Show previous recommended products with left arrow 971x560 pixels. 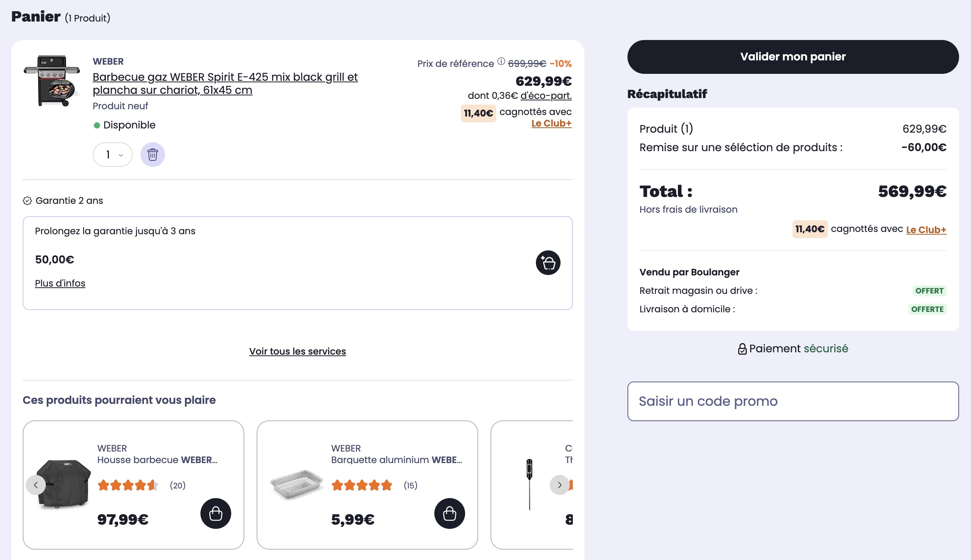pyautogui.click(x=36, y=485)
